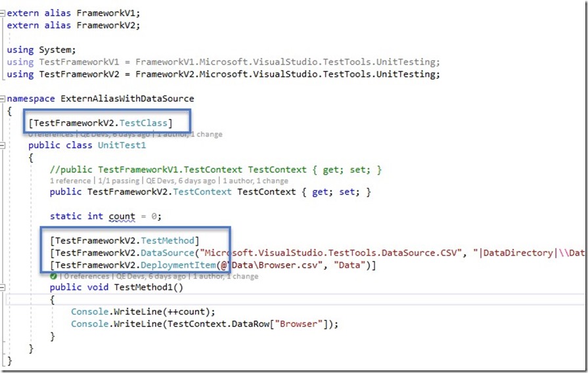The image size is (588, 373).
Task: Click the TestClass attribute name
Action: [148, 122]
